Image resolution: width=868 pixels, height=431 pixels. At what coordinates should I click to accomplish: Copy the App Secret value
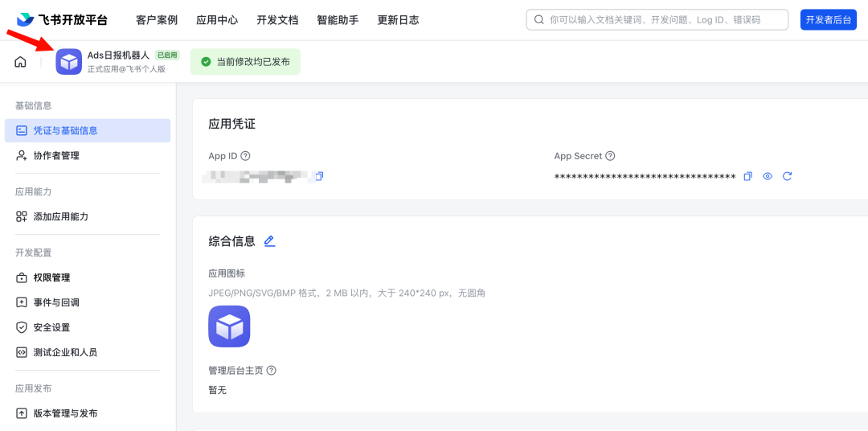[748, 176]
